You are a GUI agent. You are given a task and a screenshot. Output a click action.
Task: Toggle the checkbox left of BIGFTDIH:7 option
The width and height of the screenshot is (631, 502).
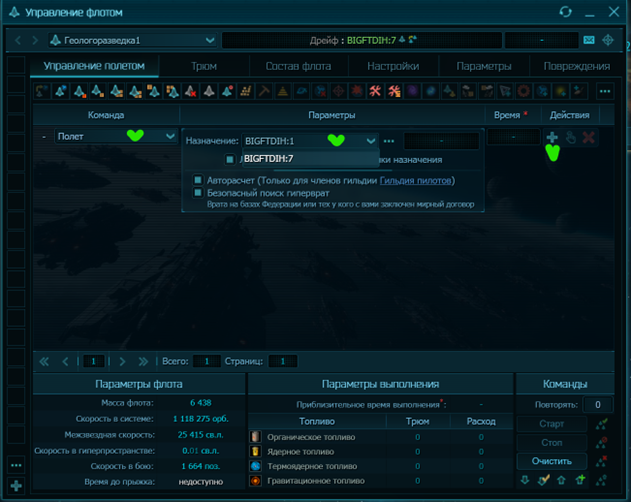coord(230,159)
